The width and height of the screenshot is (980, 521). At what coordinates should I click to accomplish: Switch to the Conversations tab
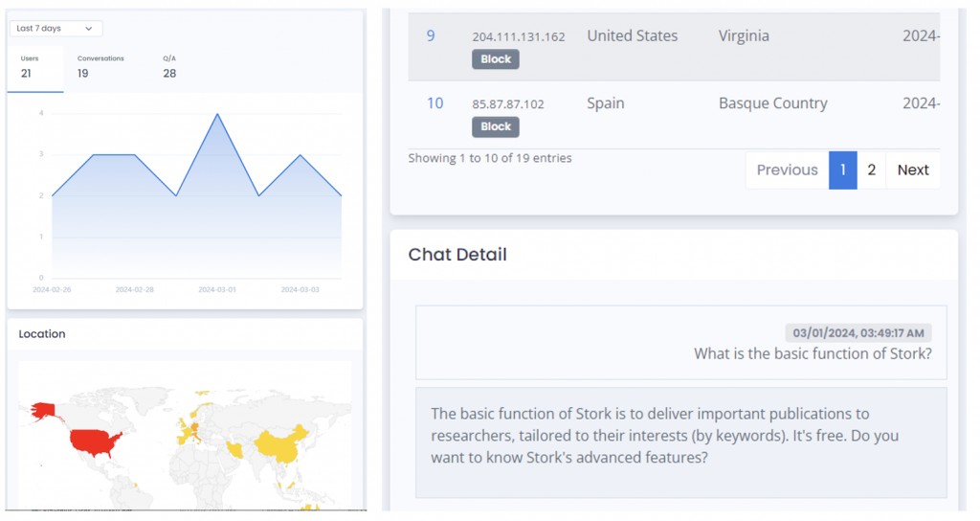[100, 66]
